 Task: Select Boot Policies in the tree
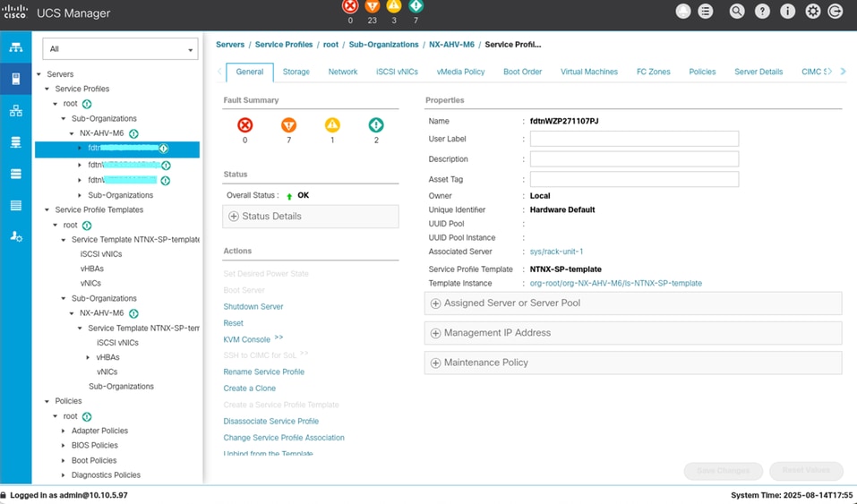tap(94, 460)
